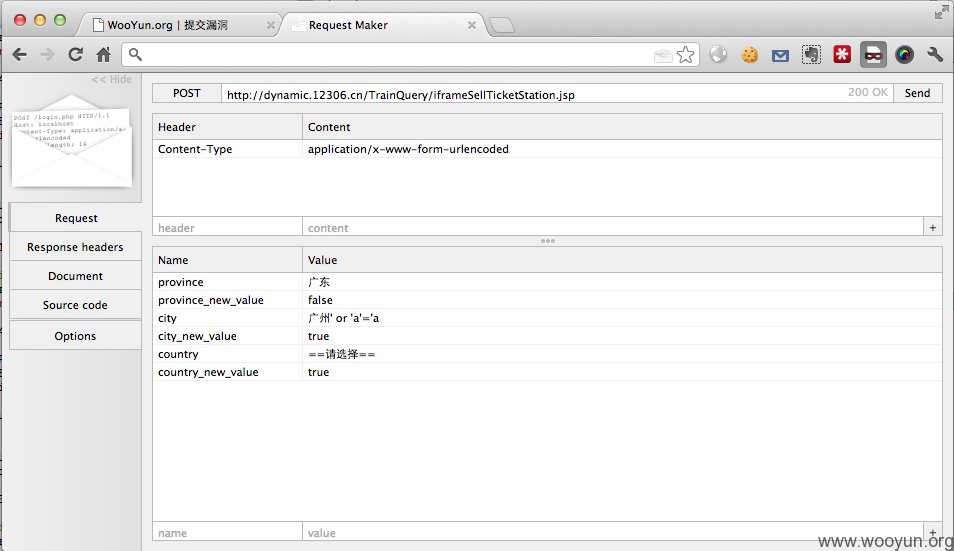The width and height of the screenshot is (954, 551).
Task: Close the WooYun.org tab
Action: pos(271,25)
